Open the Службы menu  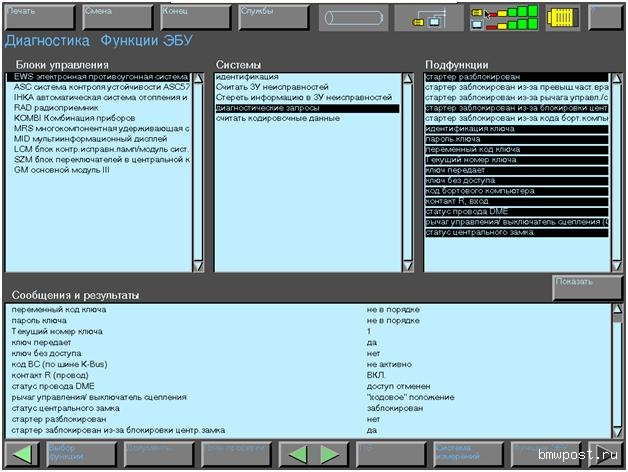point(274,15)
